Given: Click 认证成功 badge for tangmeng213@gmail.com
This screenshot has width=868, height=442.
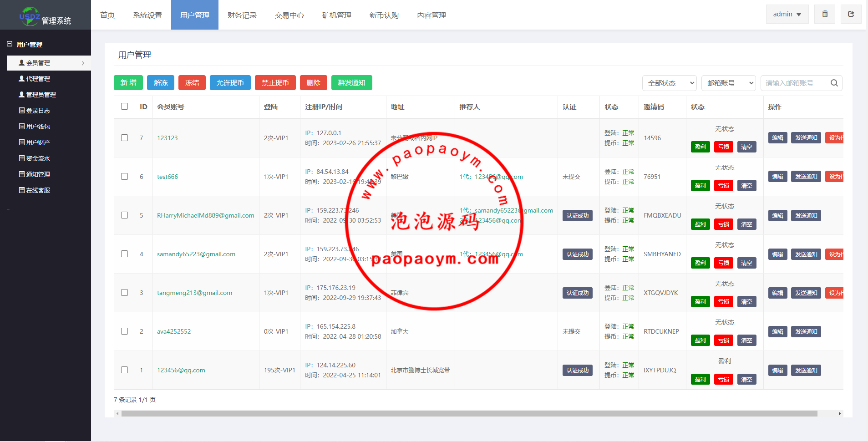Looking at the screenshot, I should pos(578,293).
